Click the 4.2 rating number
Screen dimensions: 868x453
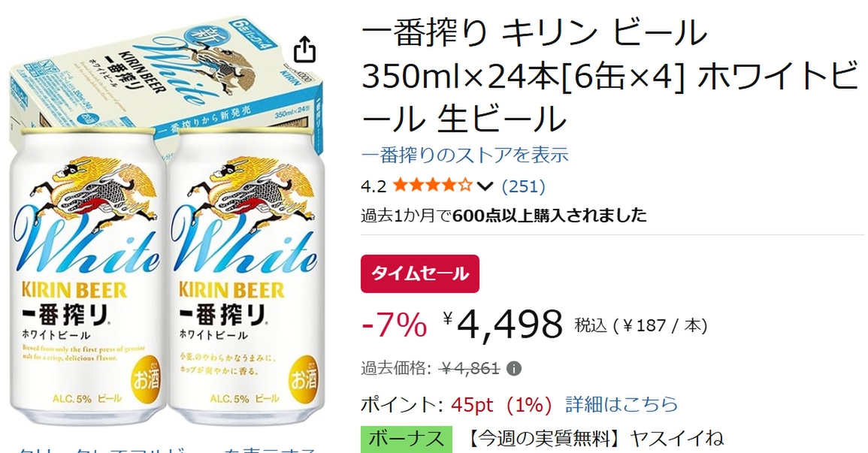pos(374,186)
